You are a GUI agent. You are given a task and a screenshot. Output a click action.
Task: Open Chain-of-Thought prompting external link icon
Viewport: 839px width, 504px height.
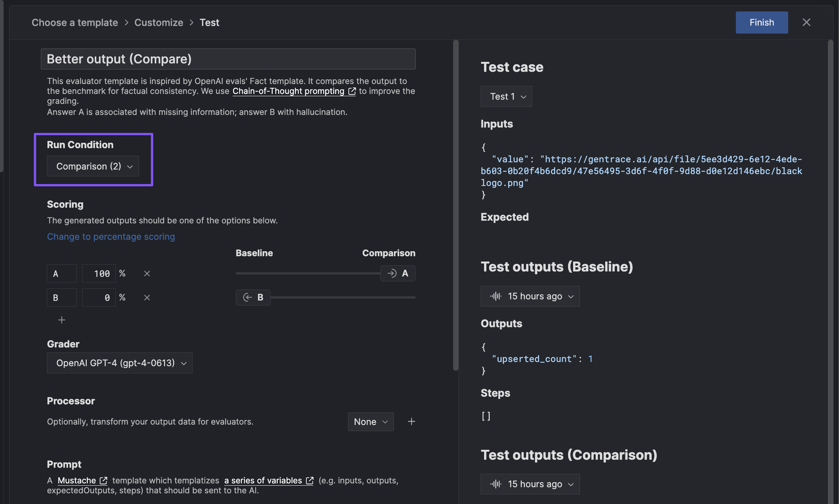(352, 91)
